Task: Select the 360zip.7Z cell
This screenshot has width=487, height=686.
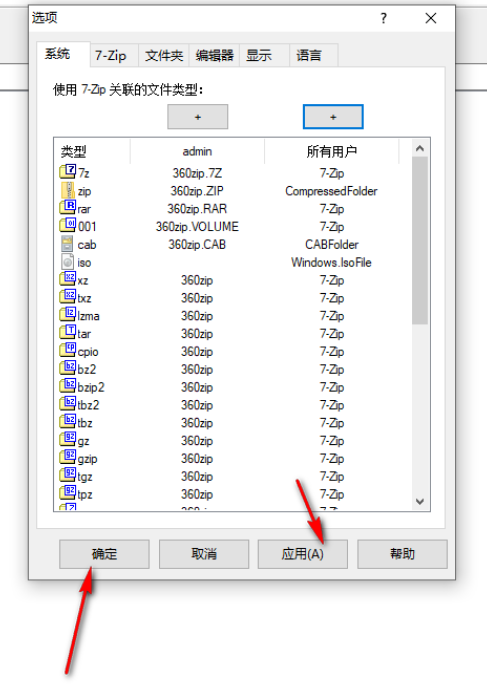Action: point(197,173)
